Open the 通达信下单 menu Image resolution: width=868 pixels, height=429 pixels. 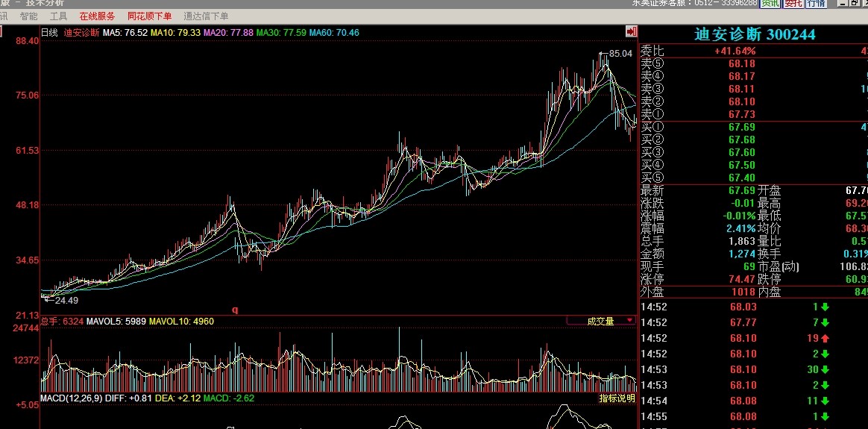[206, 16]
